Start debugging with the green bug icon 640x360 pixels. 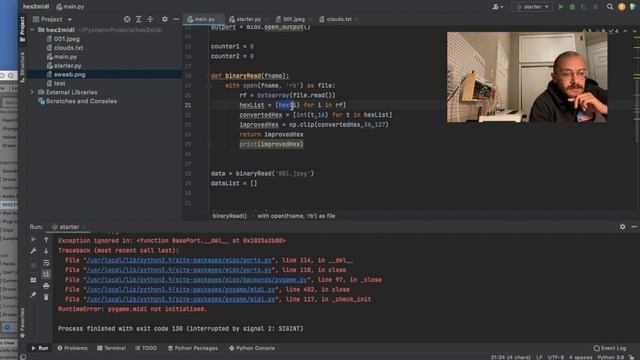[572, 7]
